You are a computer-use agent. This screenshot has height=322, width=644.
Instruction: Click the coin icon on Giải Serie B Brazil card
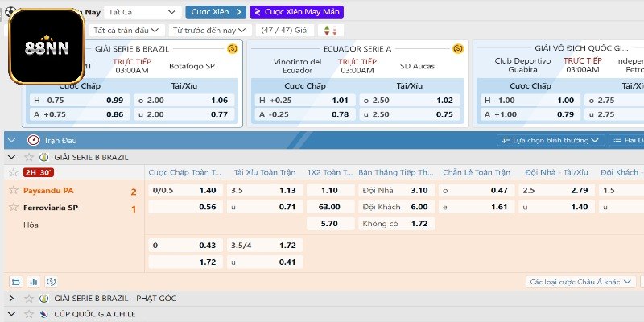(233, 48)
